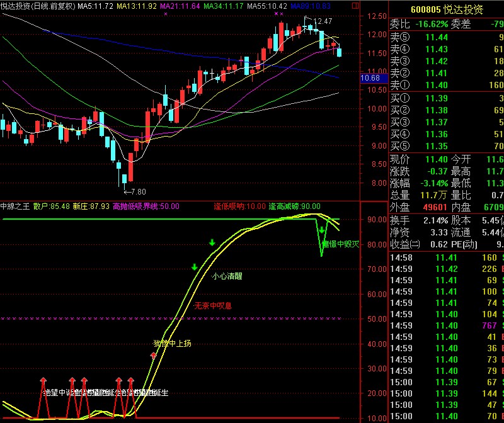
Task: Click the magenta X marker above MA21 label
Action: (166, 14)
